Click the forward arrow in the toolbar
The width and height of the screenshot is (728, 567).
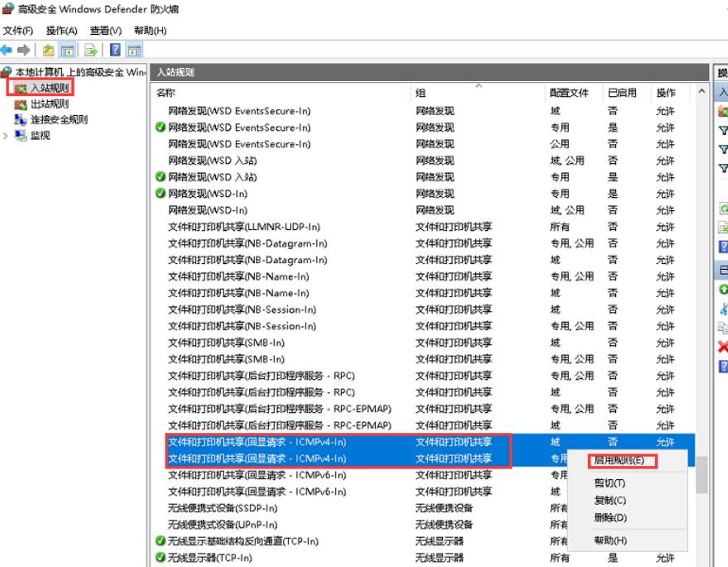pos(23,50)
